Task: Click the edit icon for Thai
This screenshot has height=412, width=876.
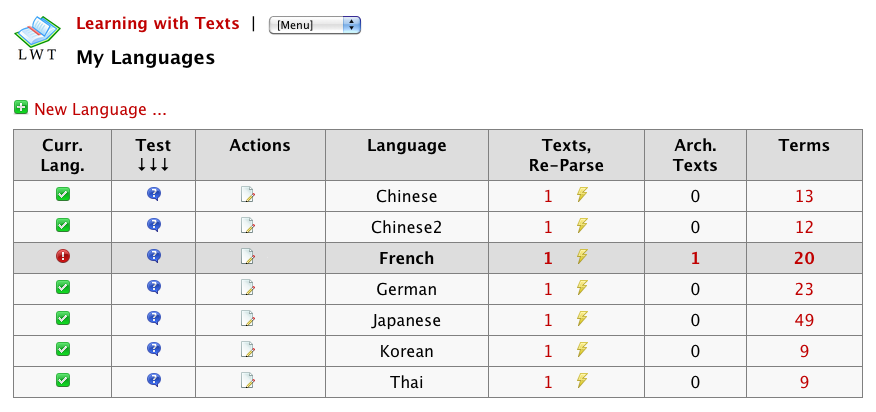Action: click(248, 381)
